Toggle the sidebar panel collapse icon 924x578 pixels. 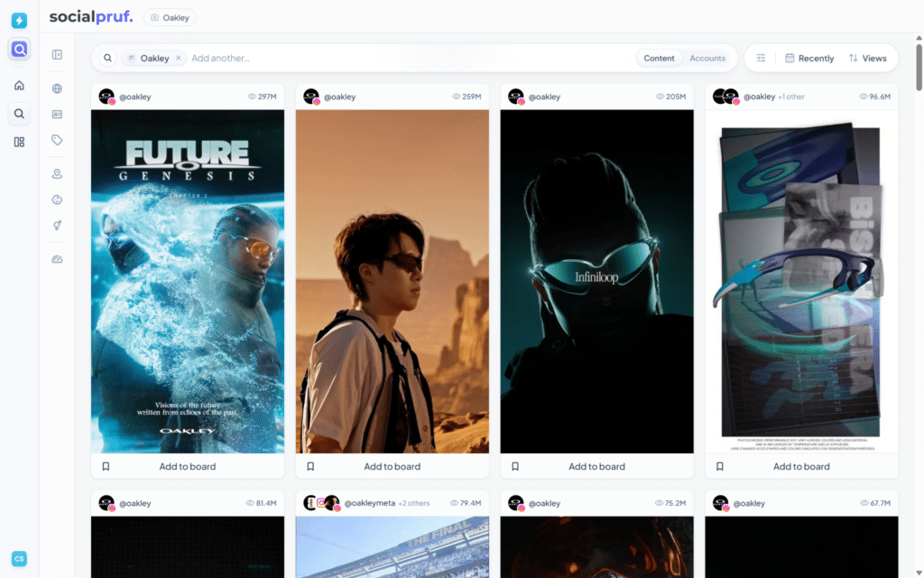pos(57,55)
